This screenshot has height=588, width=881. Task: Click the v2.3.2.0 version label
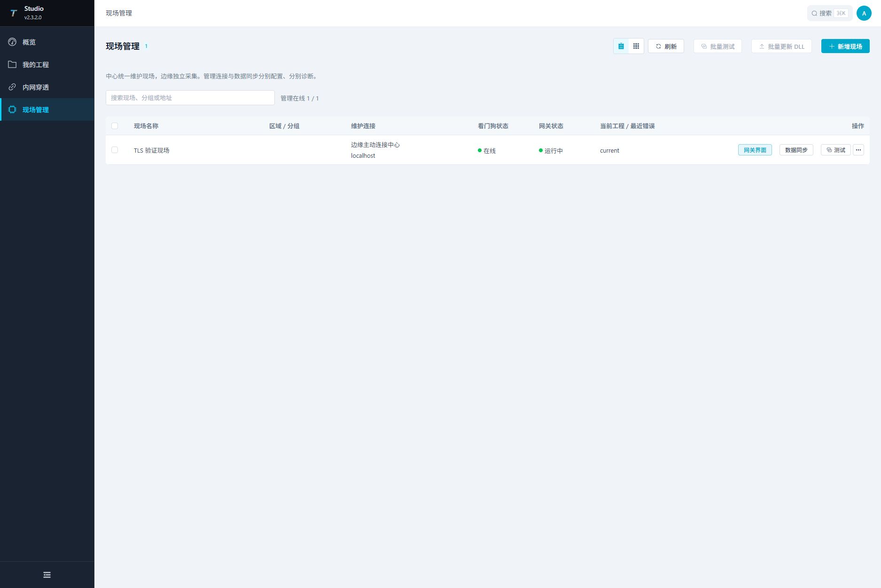pyautogui.click(x=33, y=17)
